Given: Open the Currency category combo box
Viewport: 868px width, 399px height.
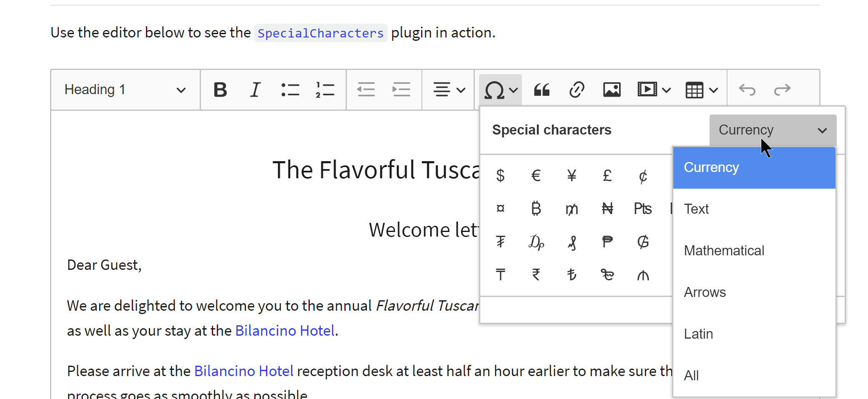Looking at the screenshot, I should point(773,130).
